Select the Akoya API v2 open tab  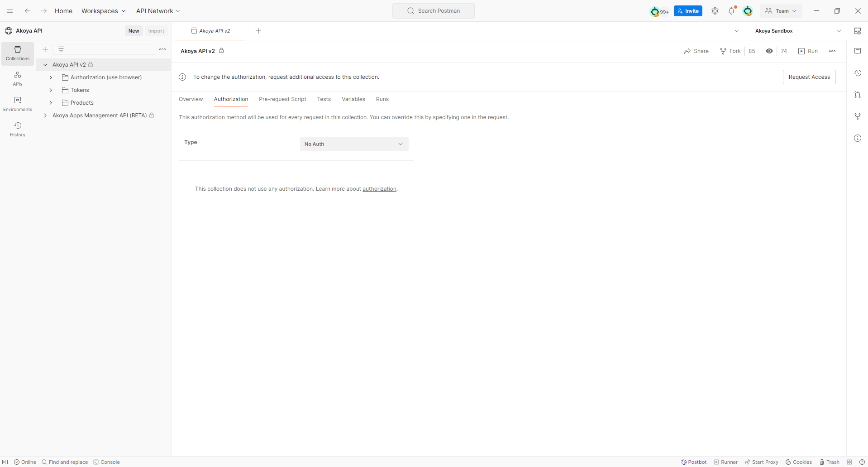(x=210, y=31)
